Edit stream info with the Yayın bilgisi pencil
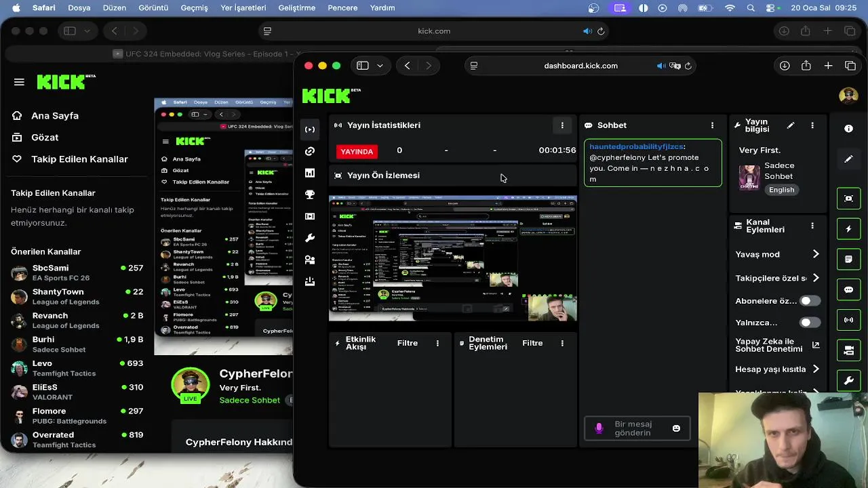 [791, 125]
